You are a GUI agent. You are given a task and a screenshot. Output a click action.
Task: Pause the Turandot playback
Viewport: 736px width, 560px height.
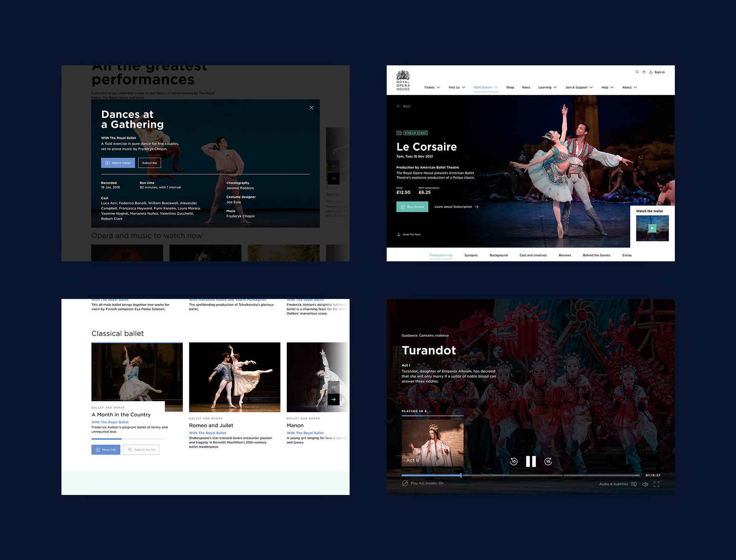tap(531, 462)
